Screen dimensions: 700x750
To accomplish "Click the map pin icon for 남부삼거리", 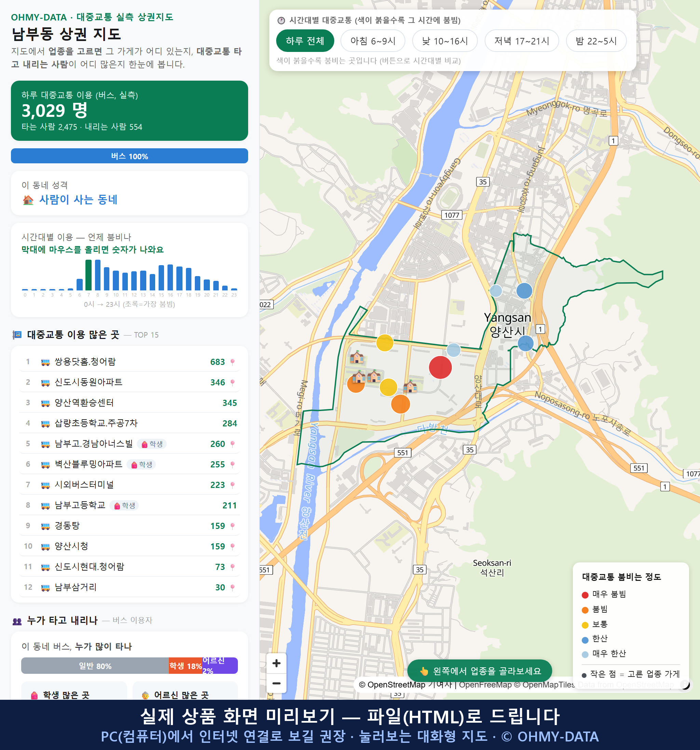I will [232, 587].
